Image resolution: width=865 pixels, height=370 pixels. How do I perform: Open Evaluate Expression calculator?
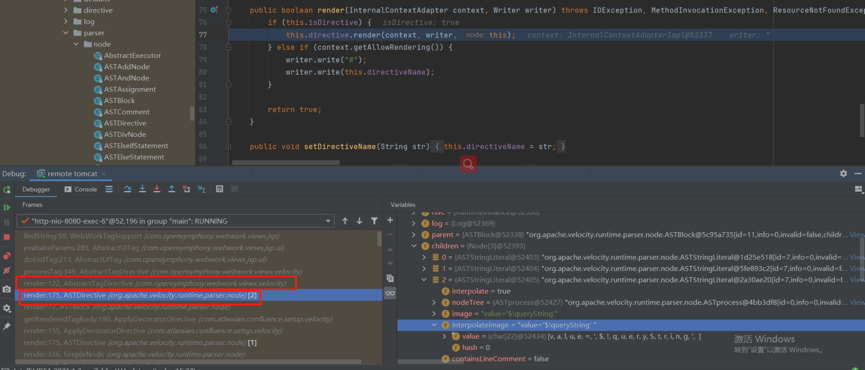(x=220, y=189)
